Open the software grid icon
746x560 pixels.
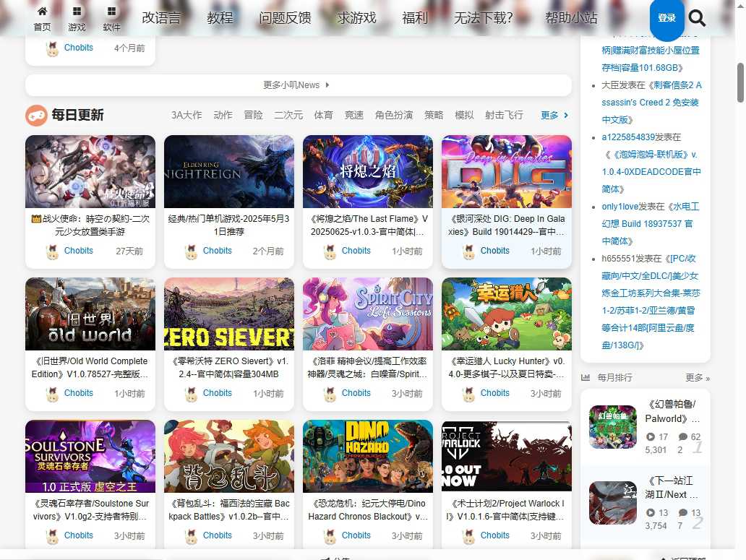pyautogui.click(x=111, y=12)
